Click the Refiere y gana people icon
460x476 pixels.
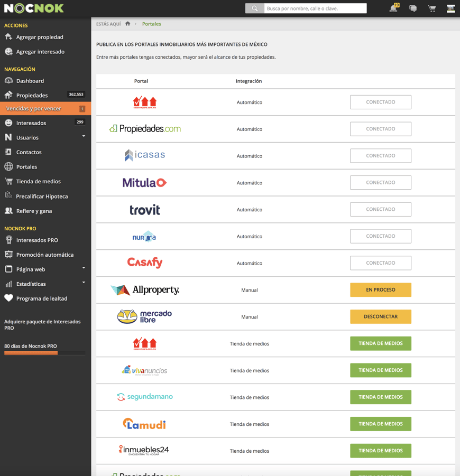pos(8,211)
